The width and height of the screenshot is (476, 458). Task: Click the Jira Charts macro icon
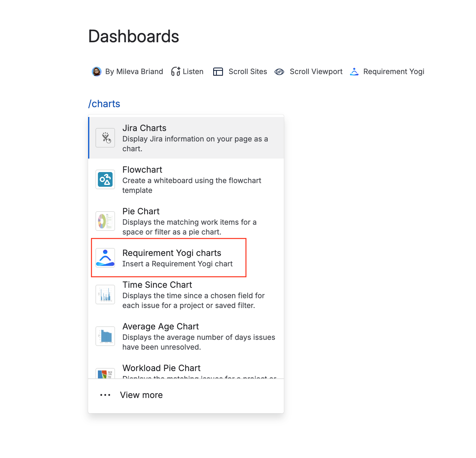click(x=105, y=138)
